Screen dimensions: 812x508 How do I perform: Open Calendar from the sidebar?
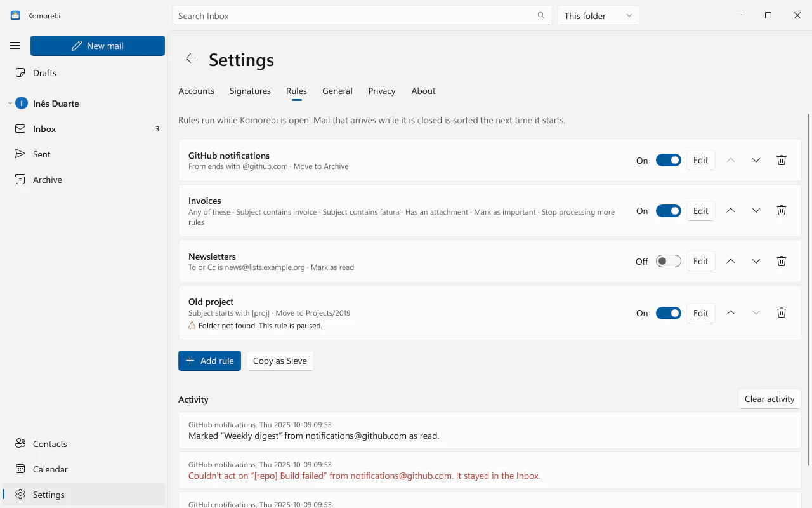click(84, 469)
